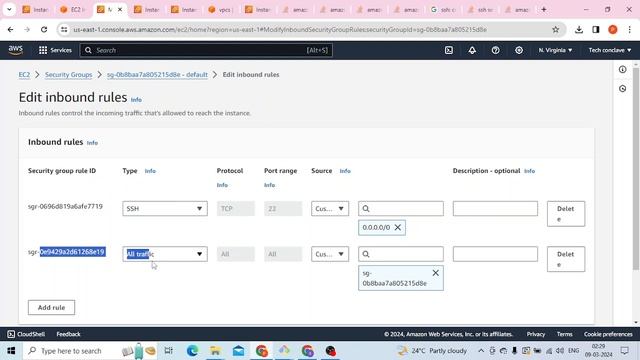Switch to the Google search browser tab
The image size is (640, 360).
click(x=444, y=9)
